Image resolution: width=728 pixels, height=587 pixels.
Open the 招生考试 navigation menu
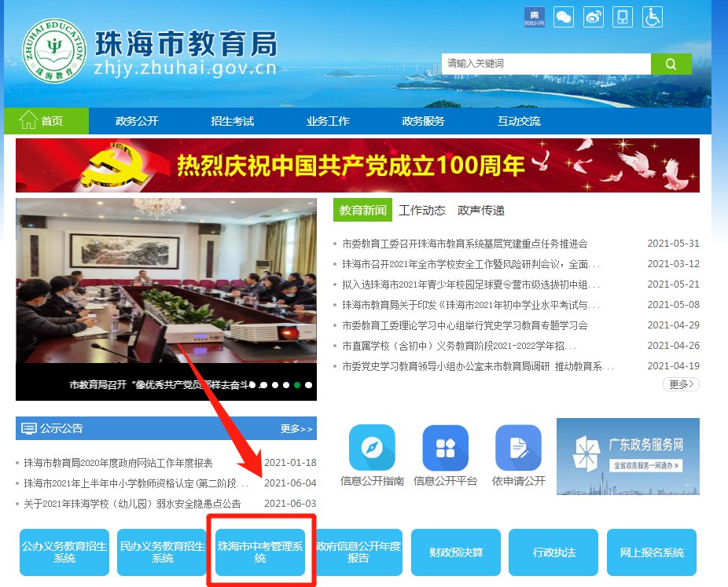[x=232, y=121]
